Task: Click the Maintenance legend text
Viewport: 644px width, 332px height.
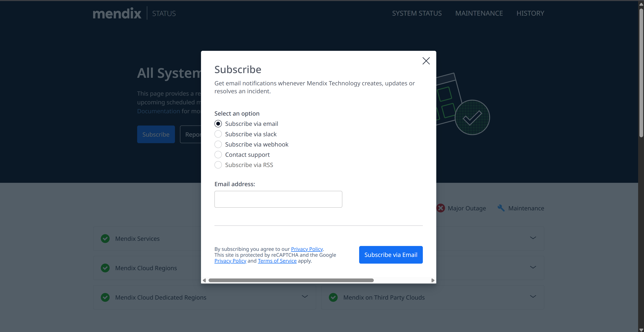Action: 526,208
